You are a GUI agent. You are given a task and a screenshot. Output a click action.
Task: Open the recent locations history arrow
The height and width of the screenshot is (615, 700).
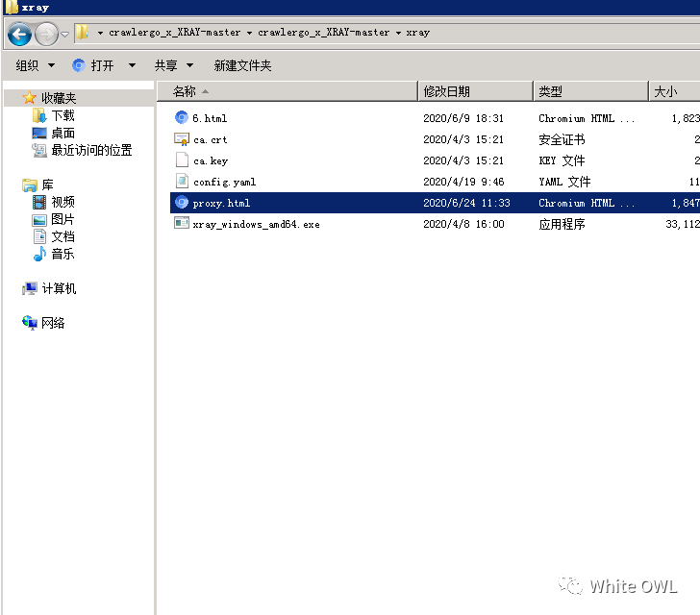point(65,34)
